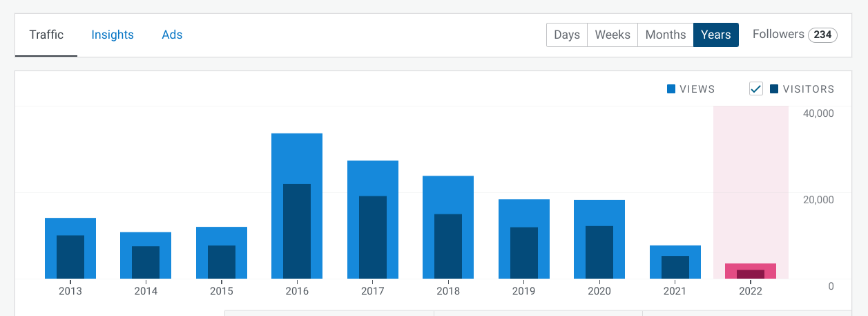Switch to the Insights tab
The width and height of the screenshot is (868, 316).
click(x=113, y=35)
